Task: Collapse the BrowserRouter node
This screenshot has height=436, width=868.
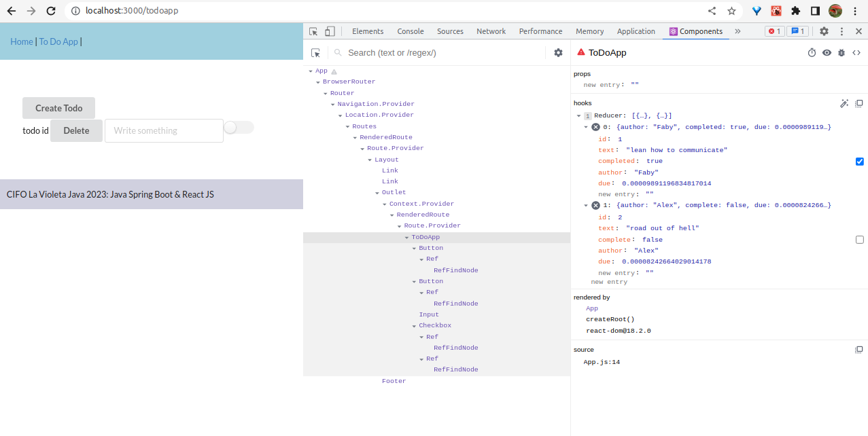Action: [318, 81]
